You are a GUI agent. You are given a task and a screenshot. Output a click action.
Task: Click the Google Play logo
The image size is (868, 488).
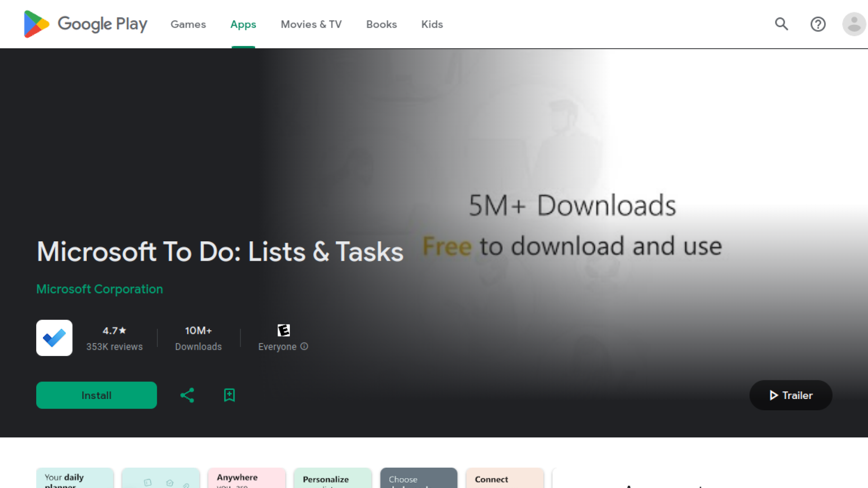coord(85,24)
